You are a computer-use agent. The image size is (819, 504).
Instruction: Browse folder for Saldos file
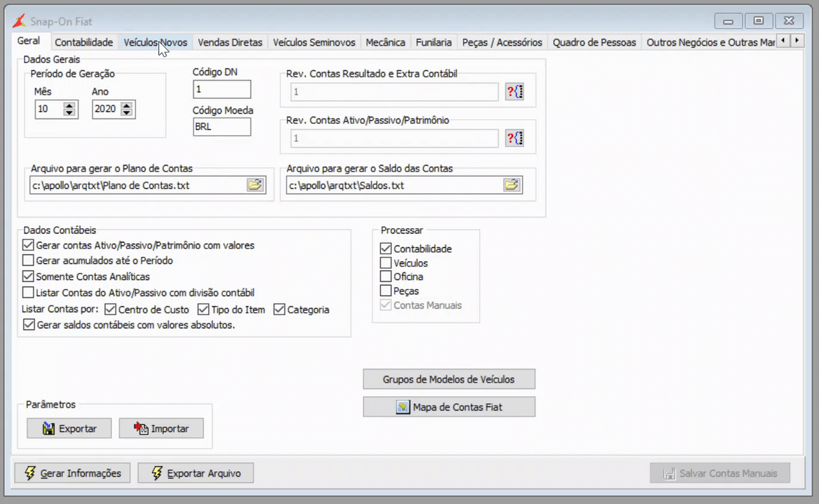512,185
